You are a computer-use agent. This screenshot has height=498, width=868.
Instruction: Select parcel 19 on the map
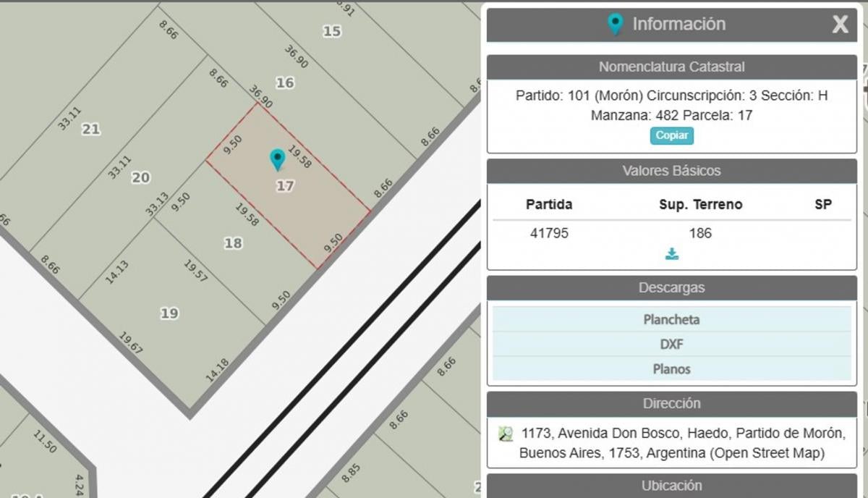click(x=169, y=313)
